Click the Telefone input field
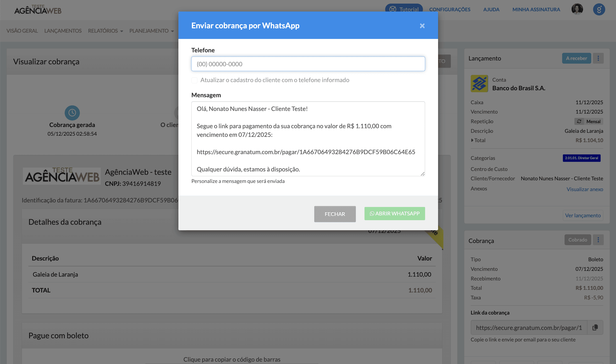Image resolution: width=616 pixels, height=364 pixels. [308, 64]
